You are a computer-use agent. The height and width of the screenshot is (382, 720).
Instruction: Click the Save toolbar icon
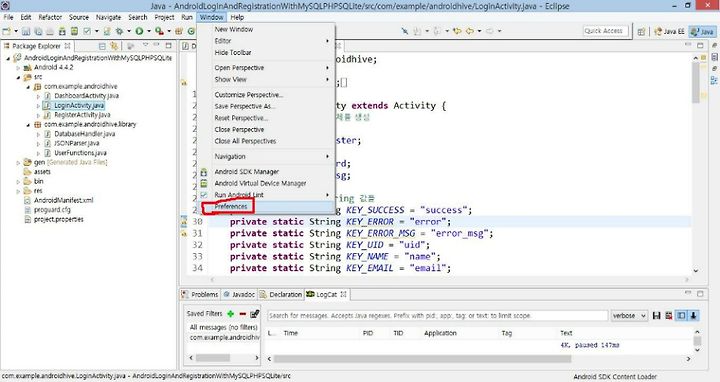click(x=26, y=31)
